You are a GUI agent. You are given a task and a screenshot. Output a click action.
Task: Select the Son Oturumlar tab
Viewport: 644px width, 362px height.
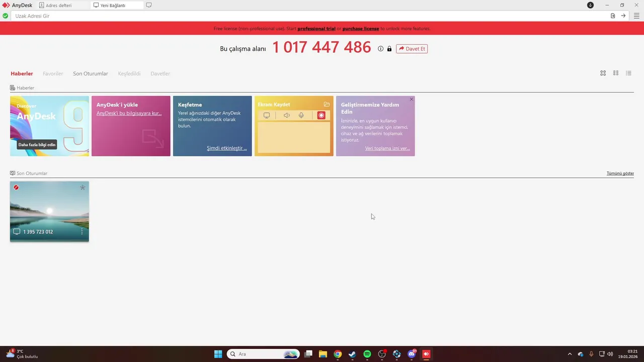pos(91,73)
